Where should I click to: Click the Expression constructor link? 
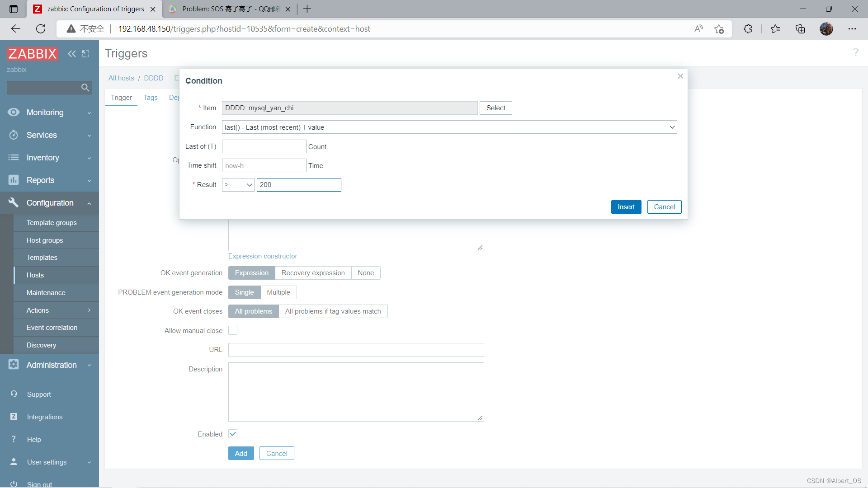(x=263, y=256)
